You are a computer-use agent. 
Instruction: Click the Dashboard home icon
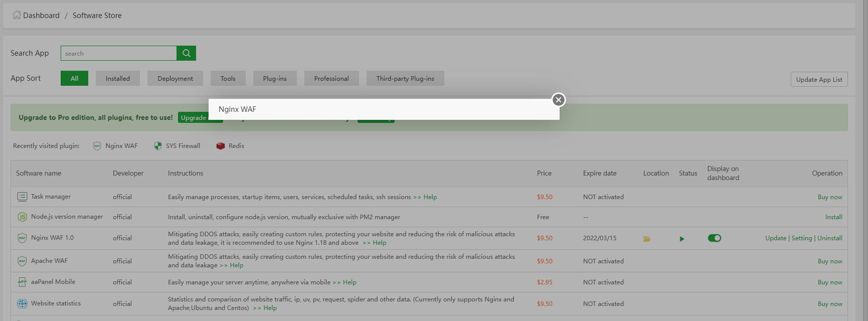tap(17, 15)
